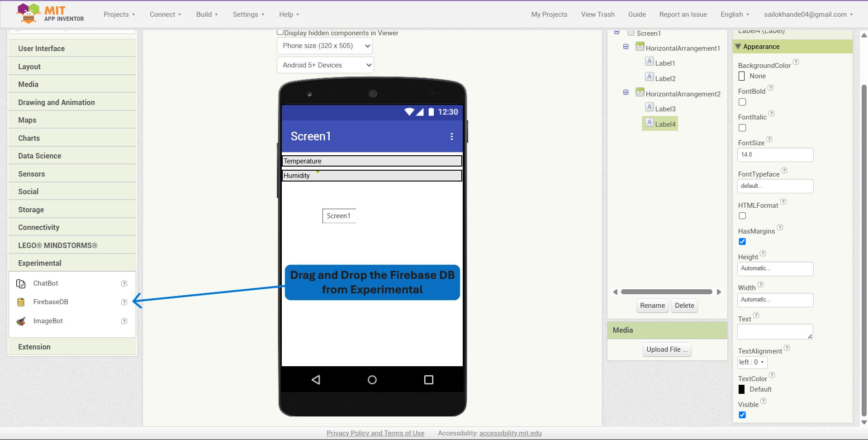
Task: Open the phone's three-dot overflow menu
Action: pyautogui.click(x=451, y=136)
